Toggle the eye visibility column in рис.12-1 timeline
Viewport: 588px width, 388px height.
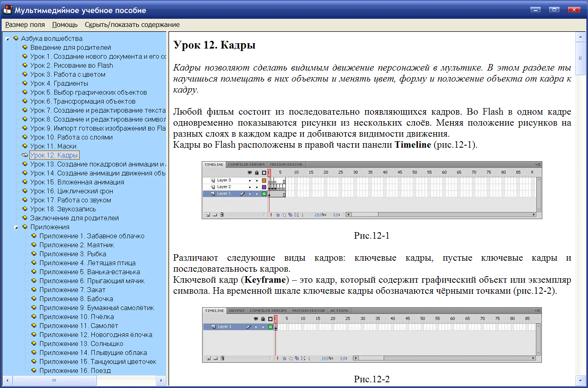pos(249,172)
